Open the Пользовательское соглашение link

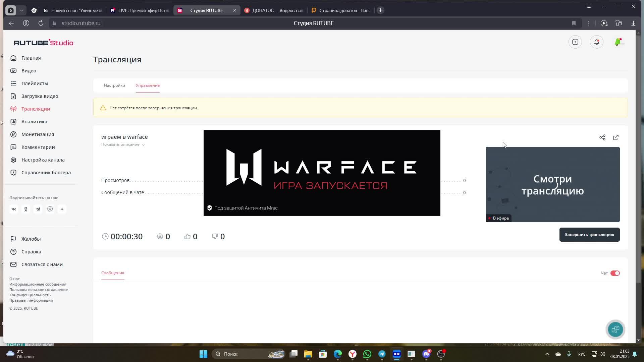(x=39, y=290)
